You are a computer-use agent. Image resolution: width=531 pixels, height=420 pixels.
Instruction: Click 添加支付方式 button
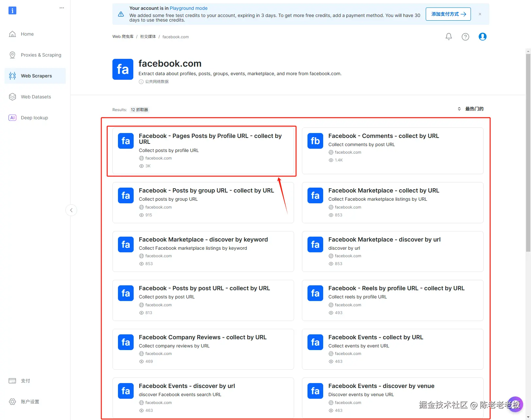(448, 14)
